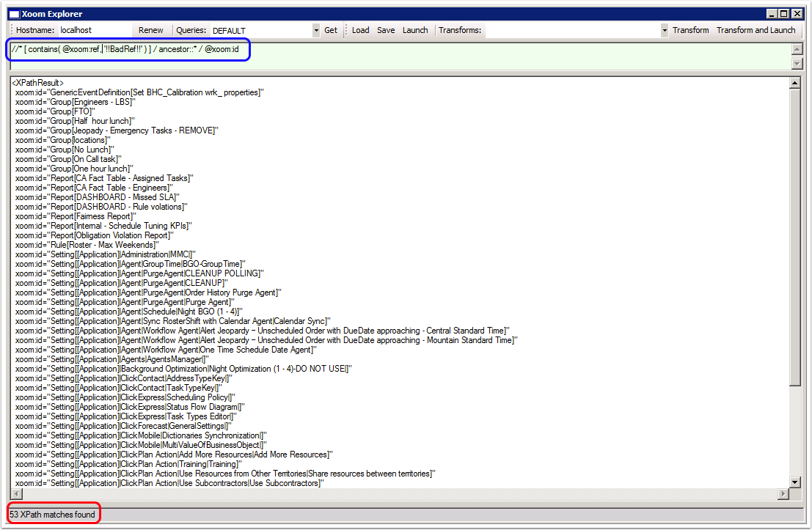812x530 pixels.
Task: Click the Transform button
Action: (x=690, y=30)
